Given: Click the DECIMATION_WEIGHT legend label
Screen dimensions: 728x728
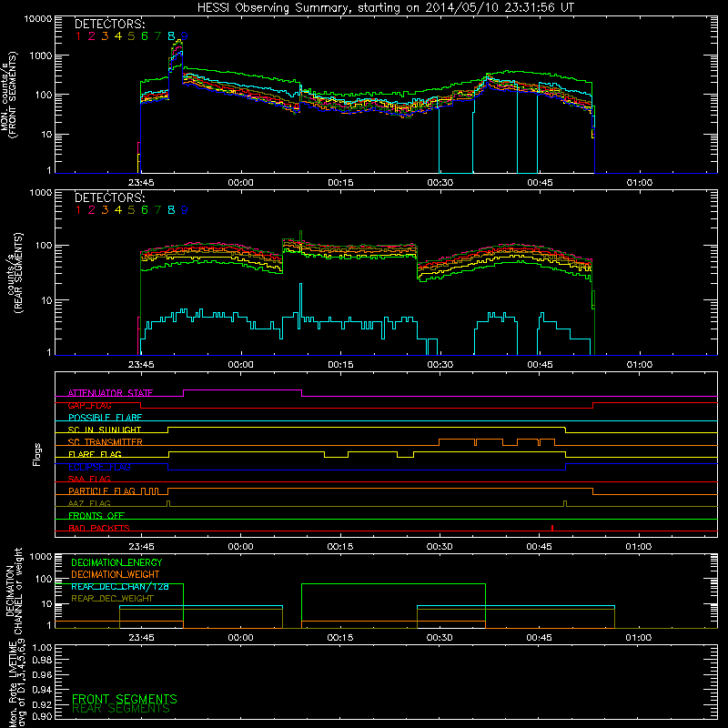Looking at the screenshot, I should [x=116, y=574].
